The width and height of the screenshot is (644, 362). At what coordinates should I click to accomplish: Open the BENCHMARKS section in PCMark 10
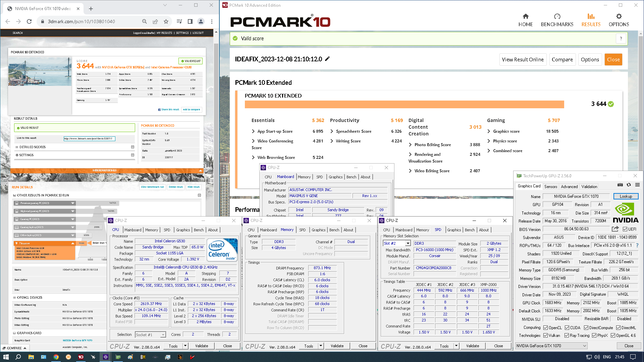click(x=557, y=20)
